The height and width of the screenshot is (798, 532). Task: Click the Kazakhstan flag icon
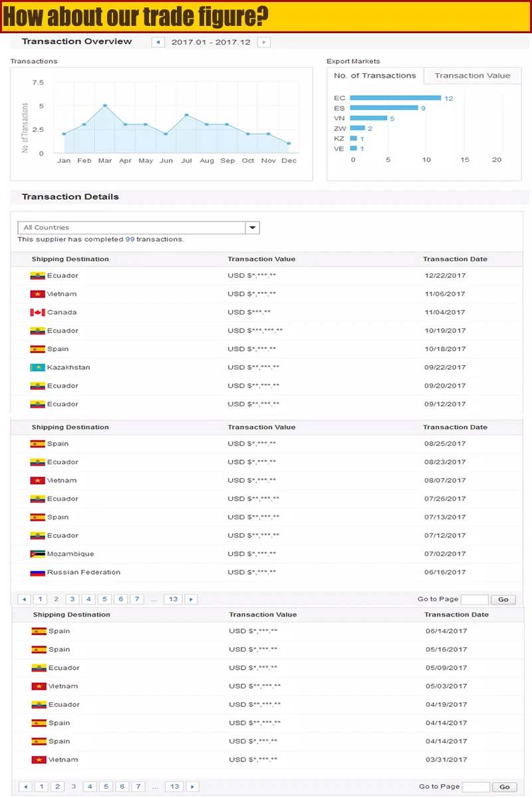(x=37, y=368)
